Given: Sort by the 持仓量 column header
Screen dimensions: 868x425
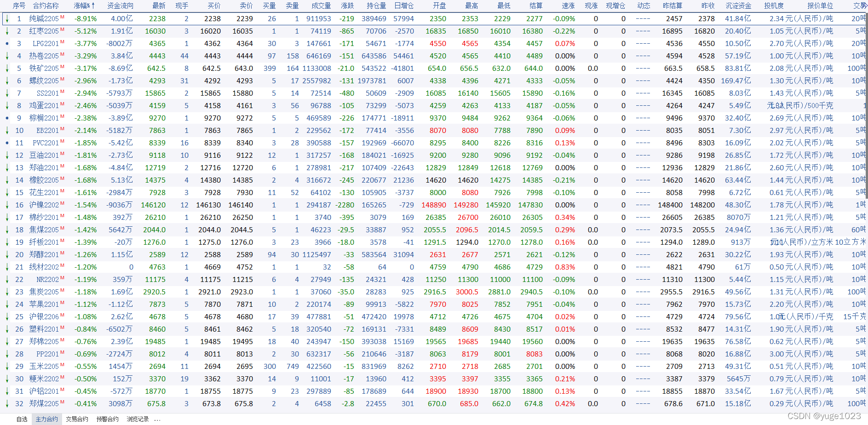Looking at the screenshot, I should point(376,6).
